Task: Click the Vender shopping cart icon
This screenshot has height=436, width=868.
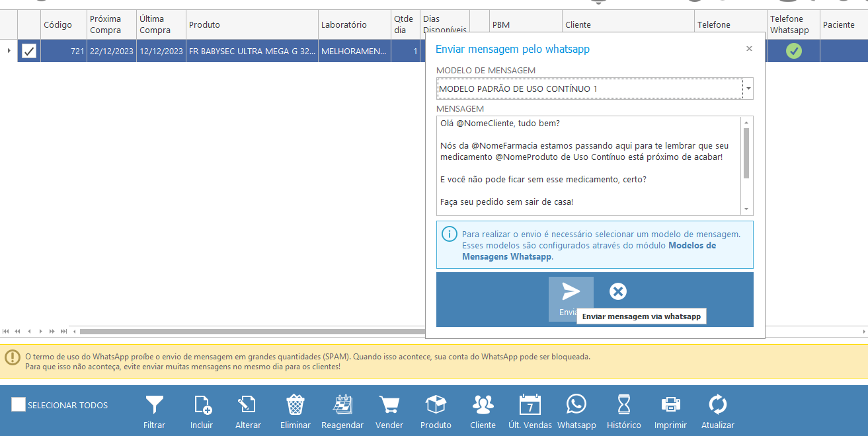Action: (x=389, y=405)
